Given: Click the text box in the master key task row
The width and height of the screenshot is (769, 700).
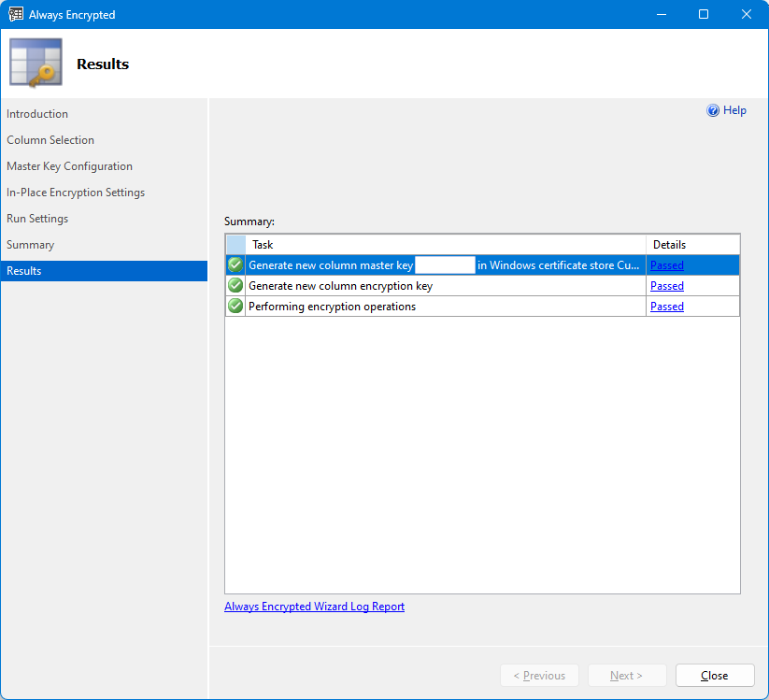Looking at the screenshot, I should [445, 264].
